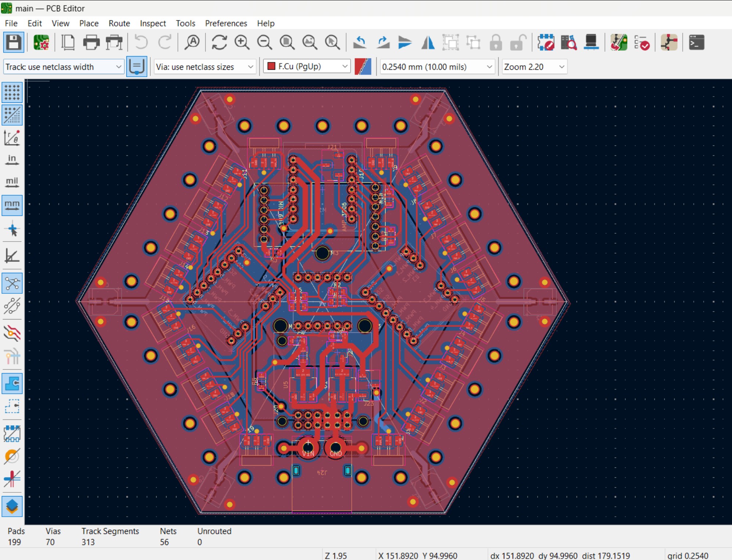Viewport: 732px width, 560px height.
Task: Open the Footprint Editor icon
Action: pos(546,43)
